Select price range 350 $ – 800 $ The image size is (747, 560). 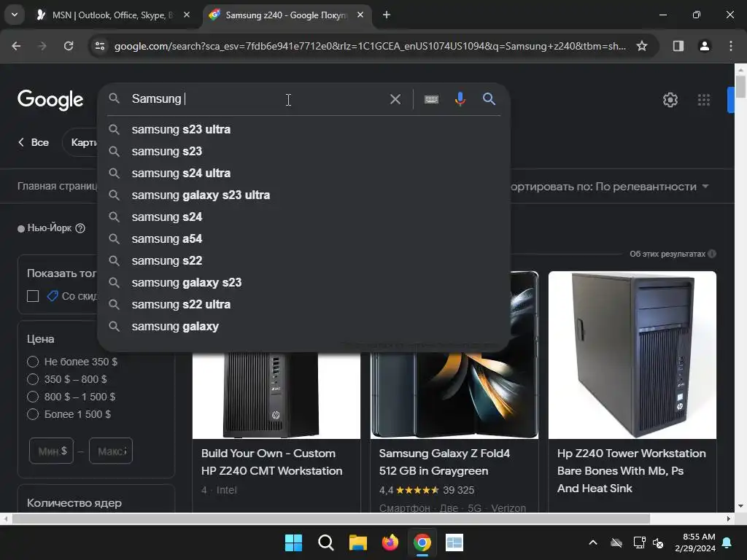click(x=33, y=379)
